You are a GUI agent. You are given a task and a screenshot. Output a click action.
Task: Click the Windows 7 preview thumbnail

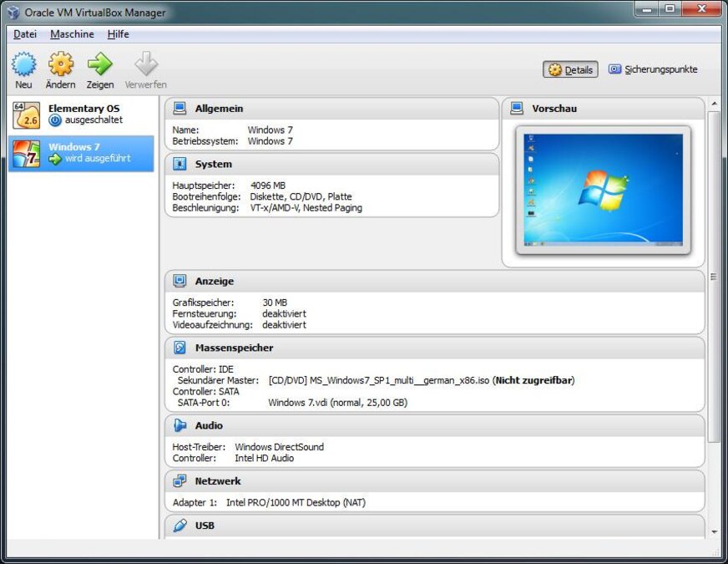click(603, 187)
